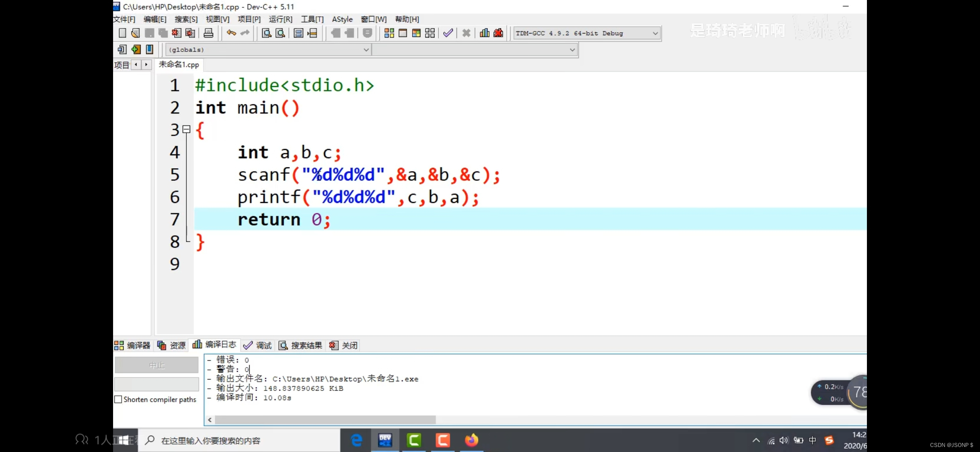Open the 运行[R] menu
The image size is (980, 452).
(280, 19)
